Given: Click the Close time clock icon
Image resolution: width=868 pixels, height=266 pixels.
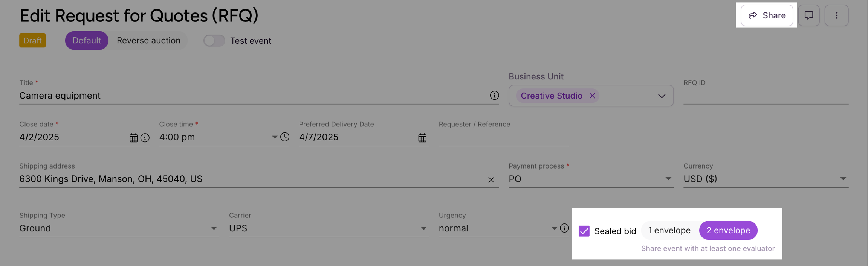Looking at the screenshot, I should point(285,137).
